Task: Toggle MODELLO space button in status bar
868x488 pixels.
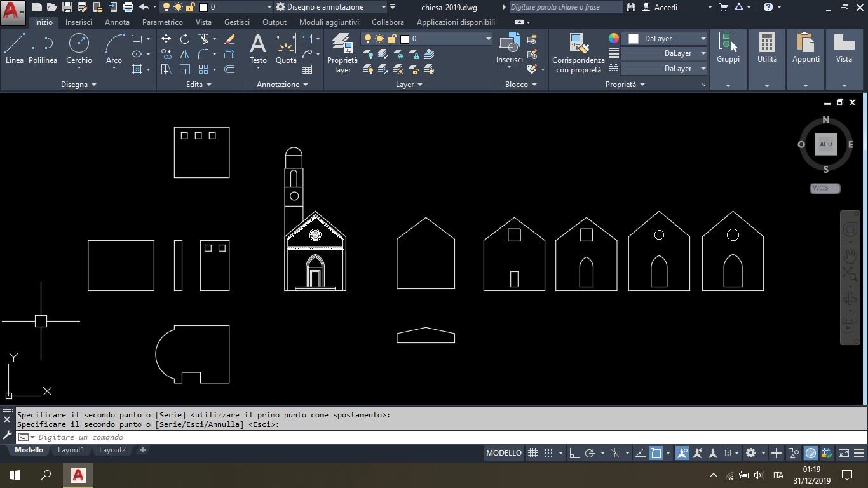Action: point(503,453)
